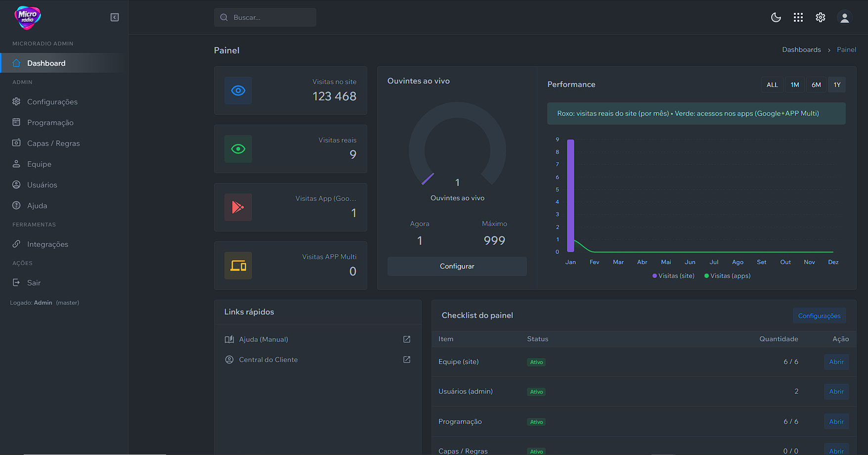This screenshot has height=455, width=868.
Task: Open the settings gear in the top bar
Action: (821, 17)
